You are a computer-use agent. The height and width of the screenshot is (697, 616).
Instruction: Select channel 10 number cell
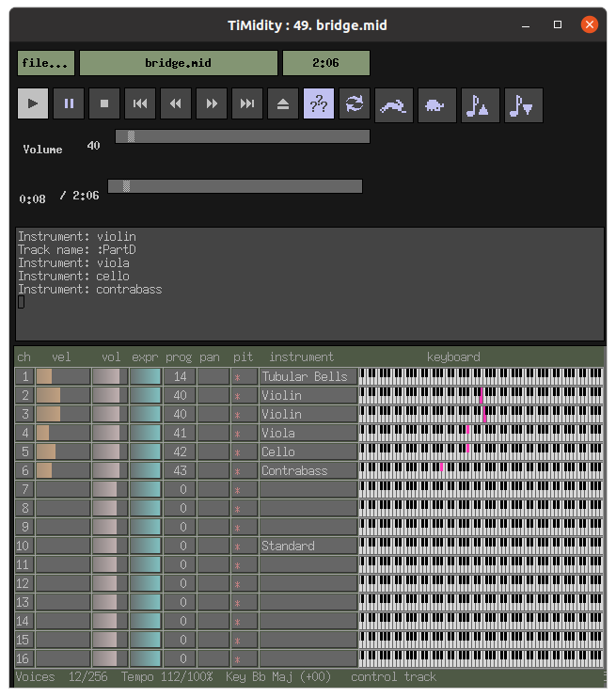click(x=24, y=546)
